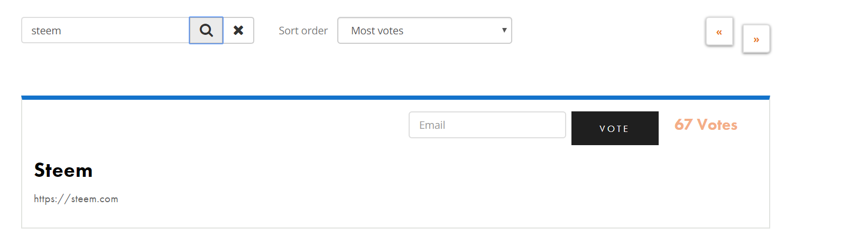Click the magnifying glass search icon

click(206, 31)
